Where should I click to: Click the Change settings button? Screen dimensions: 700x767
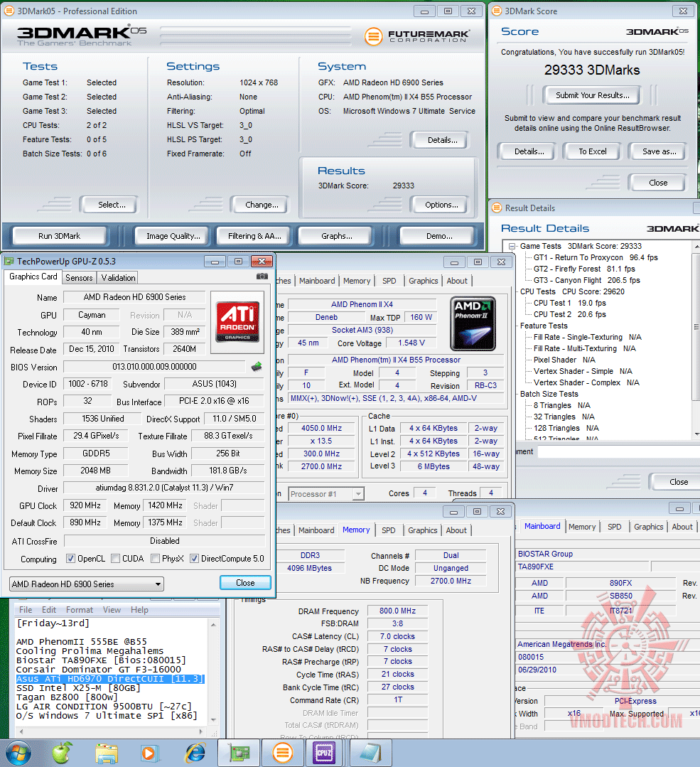click(262, 205)
